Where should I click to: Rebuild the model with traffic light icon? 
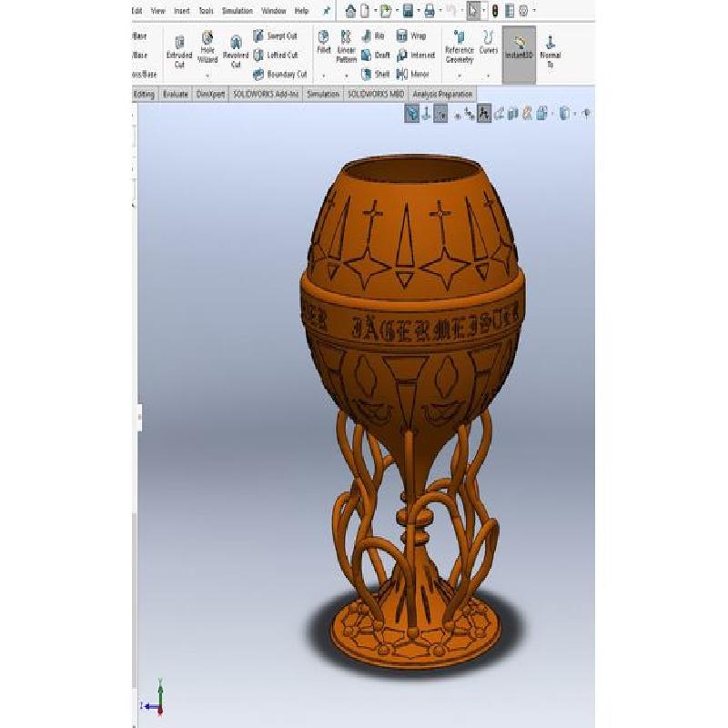point(495,11)
